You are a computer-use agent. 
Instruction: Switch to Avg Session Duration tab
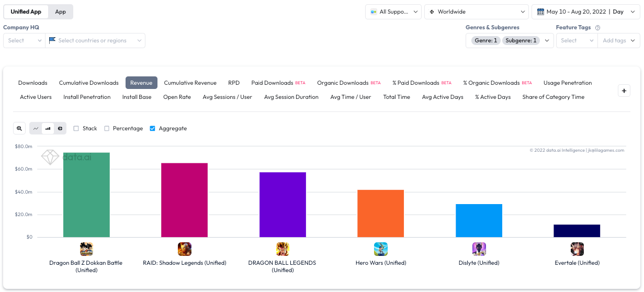tap(291, 97)
